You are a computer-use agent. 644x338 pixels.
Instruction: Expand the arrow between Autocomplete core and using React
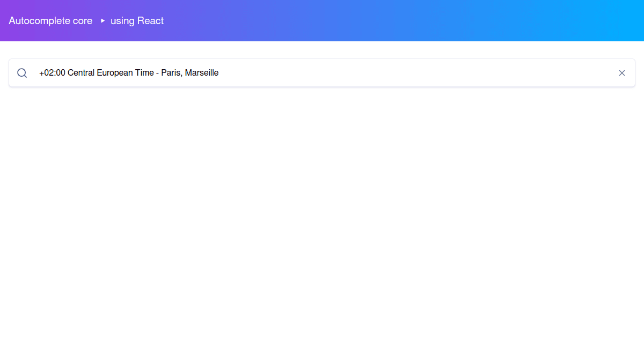click(102, 21)
